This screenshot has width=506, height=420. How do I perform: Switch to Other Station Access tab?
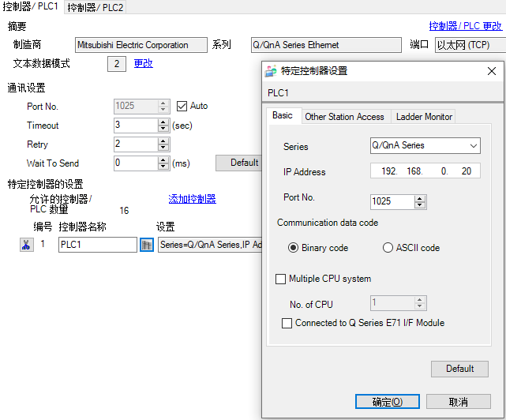tap(344, 117)
